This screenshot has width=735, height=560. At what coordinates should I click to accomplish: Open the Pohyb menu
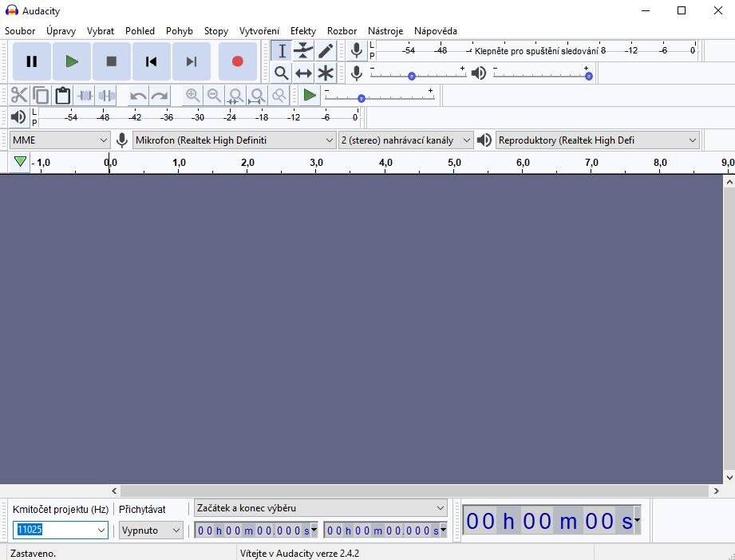[x=179, y=31]
